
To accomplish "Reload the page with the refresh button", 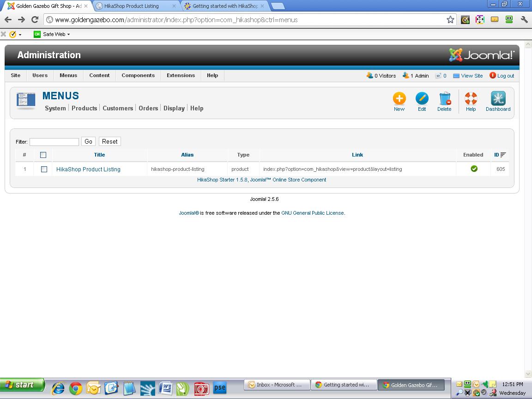I will pyautogui.click(x=35, y=20).
